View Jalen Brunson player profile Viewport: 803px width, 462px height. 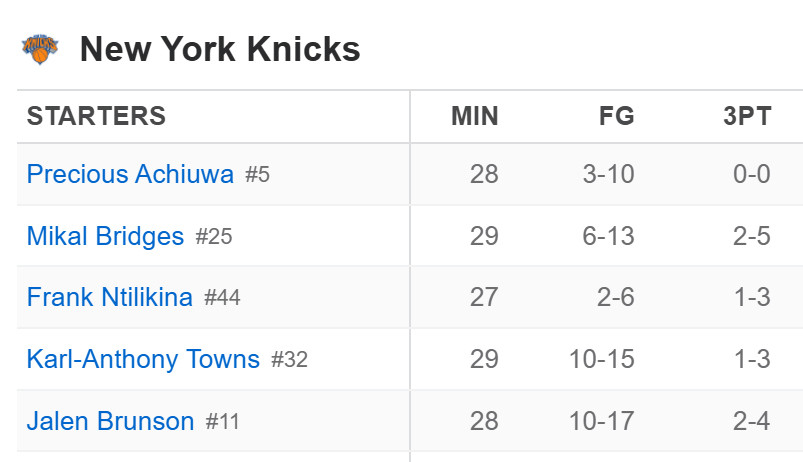coord(110,421)
